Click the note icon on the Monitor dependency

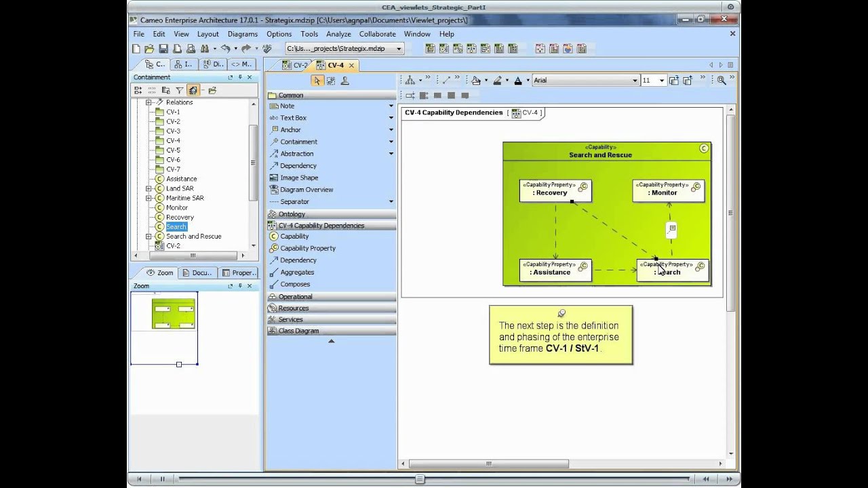click(672, 230)
